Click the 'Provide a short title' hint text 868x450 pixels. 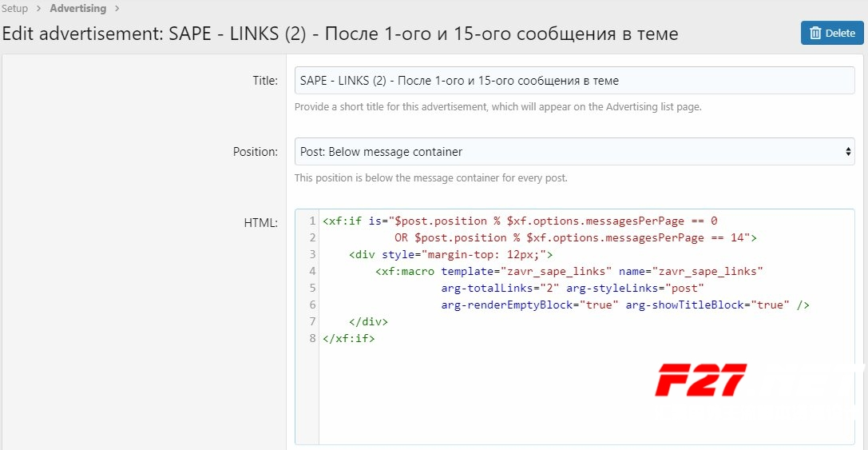click(x=497, y=107)
